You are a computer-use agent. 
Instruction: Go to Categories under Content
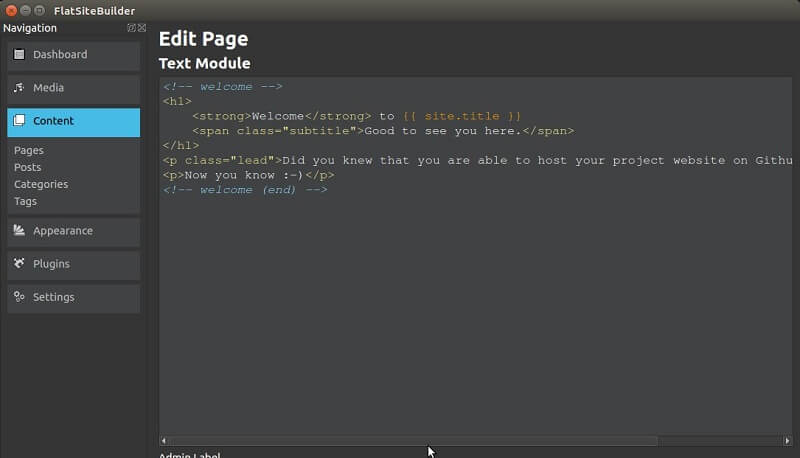tap(41, 184)
